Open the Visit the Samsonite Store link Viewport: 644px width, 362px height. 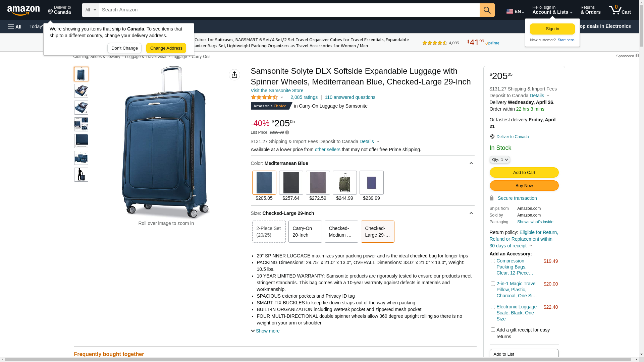277,90
